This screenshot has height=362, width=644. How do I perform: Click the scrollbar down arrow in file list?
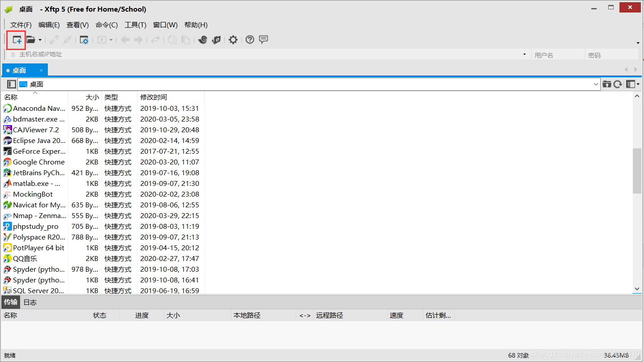coord(637,289)
